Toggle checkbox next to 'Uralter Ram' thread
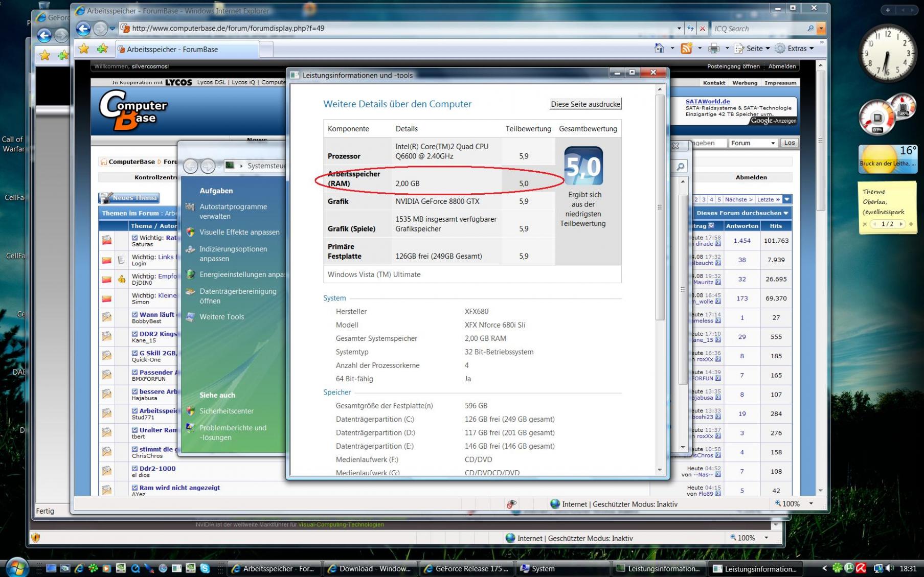Screen dimensions: 924x577 click(134, 430)
